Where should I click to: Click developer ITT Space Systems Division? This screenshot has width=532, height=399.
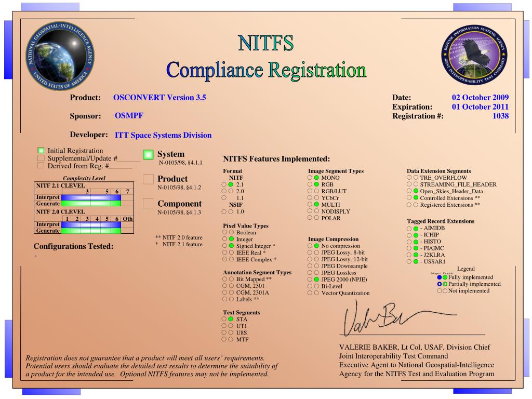pos(163,135)
